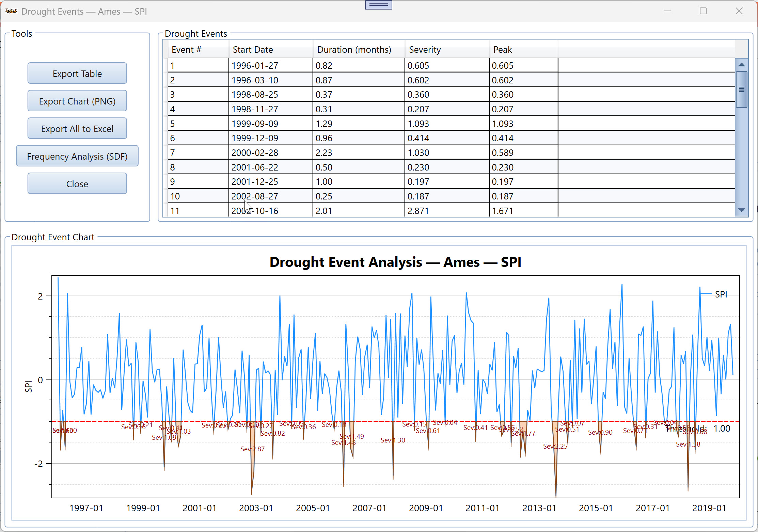Click the Severity column header
The height and width of the screenshot is (532, 758).
coord(447,50)
